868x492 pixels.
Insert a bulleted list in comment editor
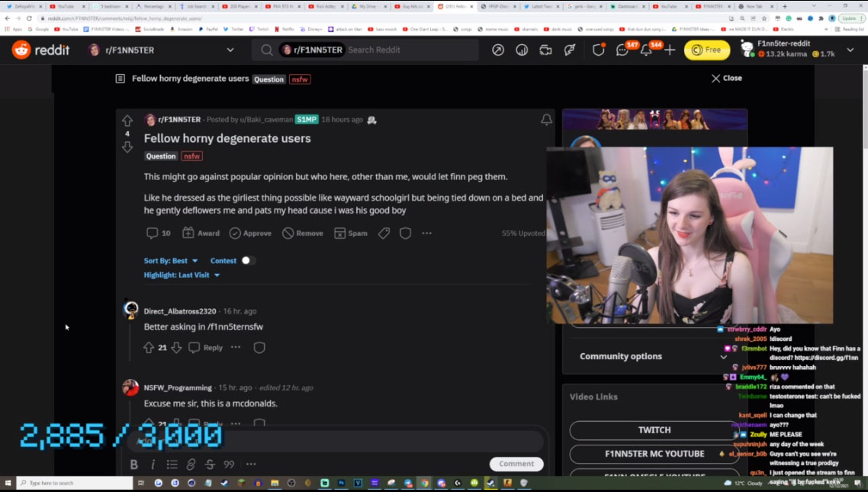coord(172,465)
